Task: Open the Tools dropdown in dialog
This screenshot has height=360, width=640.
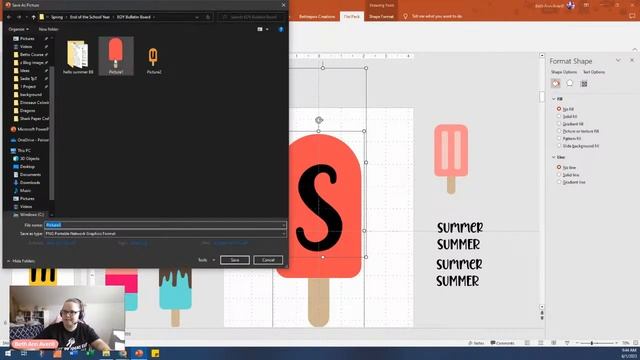Action: click(x=206, y=260)
